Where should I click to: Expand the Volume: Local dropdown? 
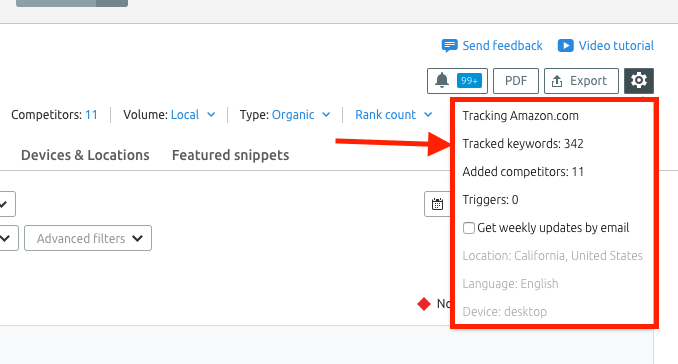[x=169, y=115]
